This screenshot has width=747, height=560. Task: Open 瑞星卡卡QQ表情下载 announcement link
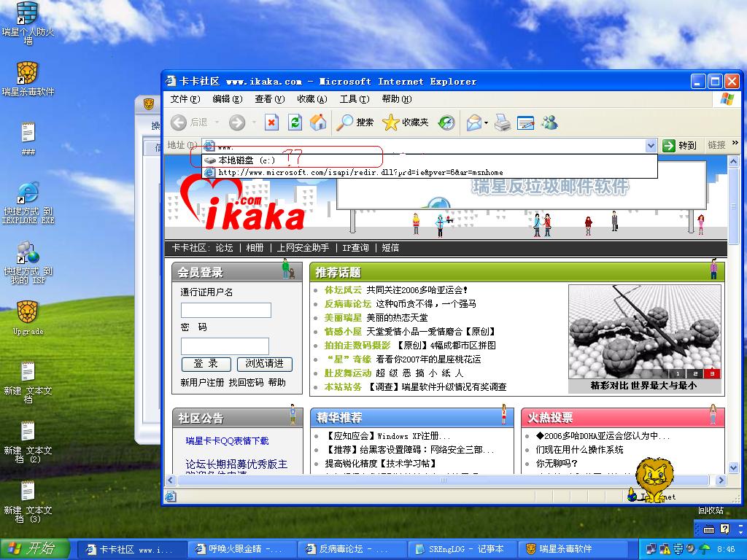click(x=227, y=441)
